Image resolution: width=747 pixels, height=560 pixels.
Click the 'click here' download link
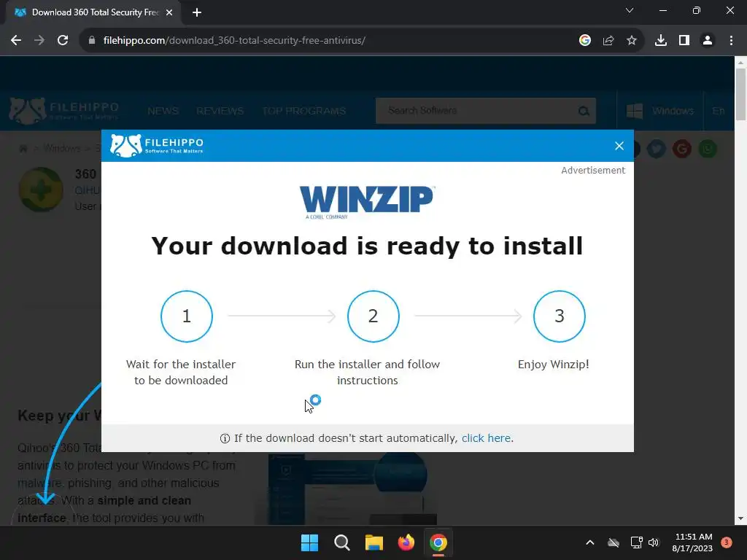click(486, 438)
